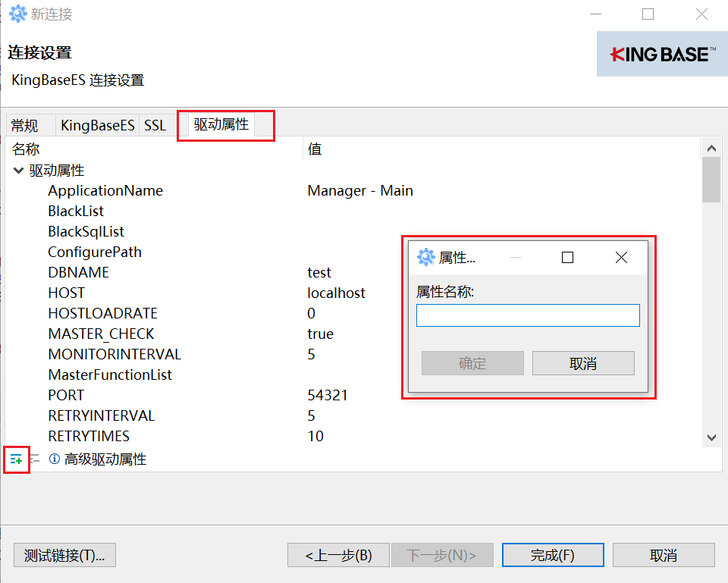Click the scrollbar down arrow
The image size is (728, 583).
pyautogui.click(x=712, y=437)
